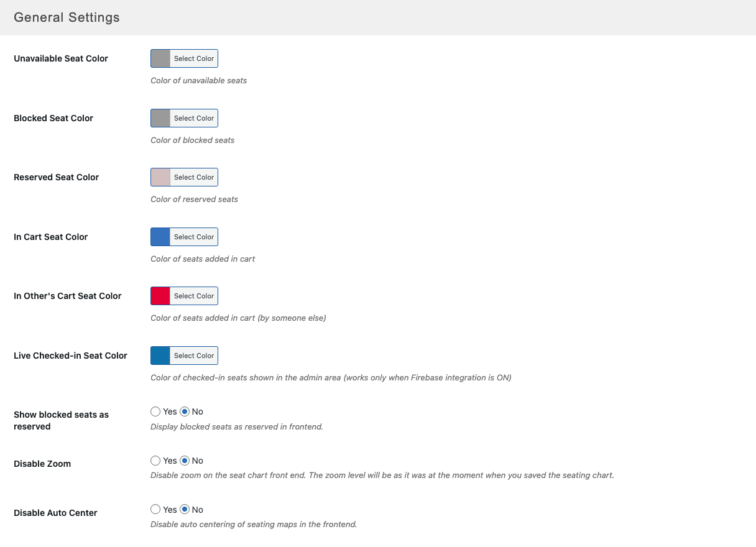Select No for Show blocked seats as reserved
Image resolution: width=756 pixels, height=547 pixels.
[x=185, y=411]
